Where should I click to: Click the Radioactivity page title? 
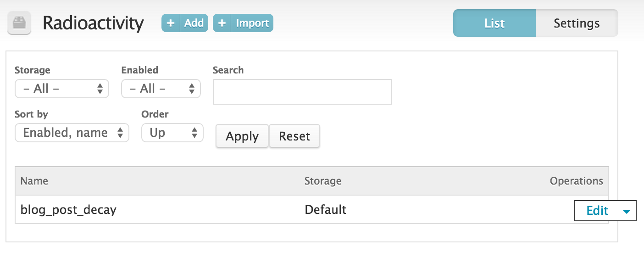coord(93,23)
